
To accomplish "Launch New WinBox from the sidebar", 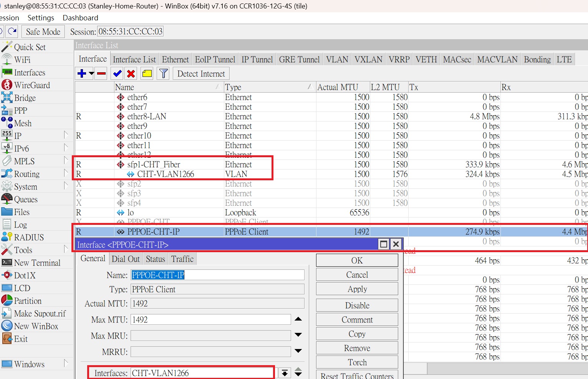I will point(36,326).
